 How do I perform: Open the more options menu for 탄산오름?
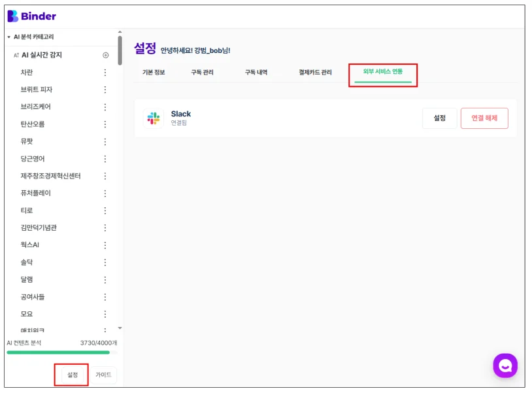pyautogui.click(x=105, y=124)
